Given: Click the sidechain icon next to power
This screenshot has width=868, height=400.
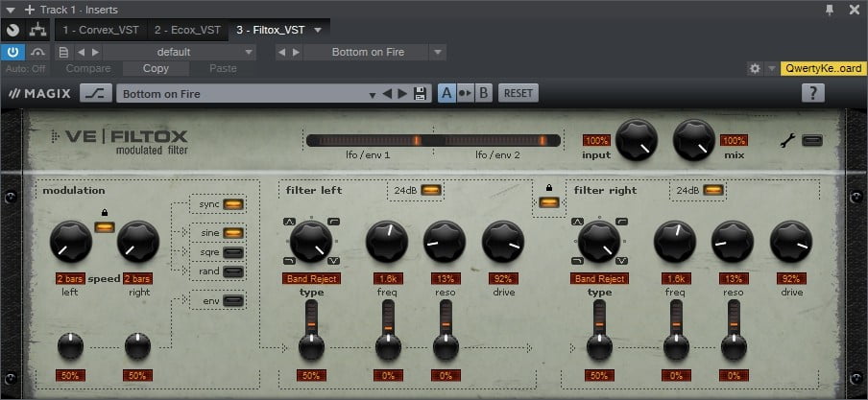Looking at the screenshot, I should pyautogui.click(x=37, y=52).
